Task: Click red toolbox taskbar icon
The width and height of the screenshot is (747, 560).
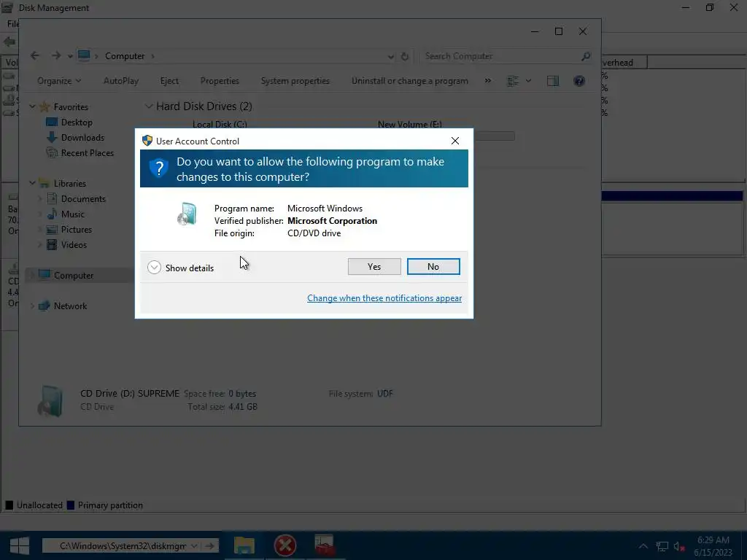Action: coord(325,545)
